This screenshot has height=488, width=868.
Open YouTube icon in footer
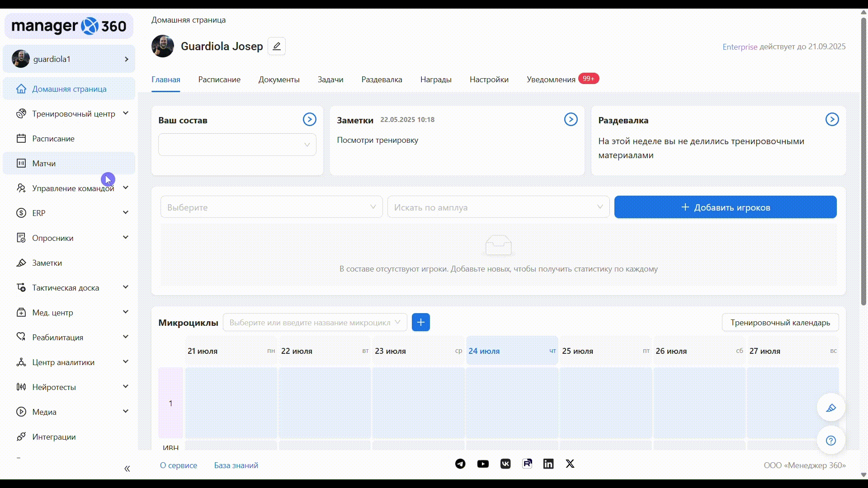[x=483, y=464]
